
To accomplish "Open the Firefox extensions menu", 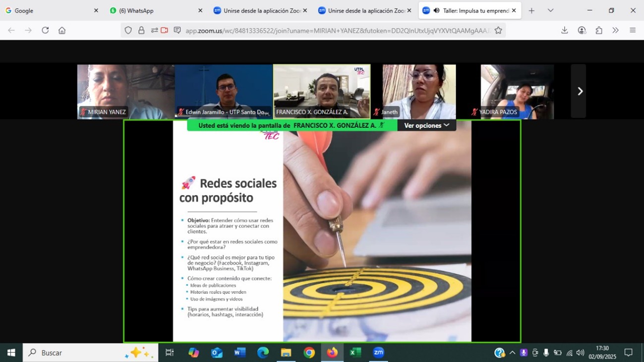I will click(x=599, y=30).
